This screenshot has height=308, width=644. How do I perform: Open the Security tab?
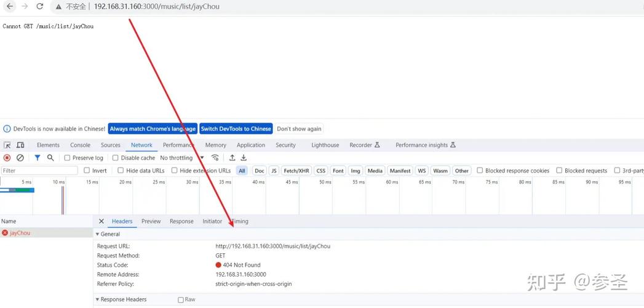[285, 145]
